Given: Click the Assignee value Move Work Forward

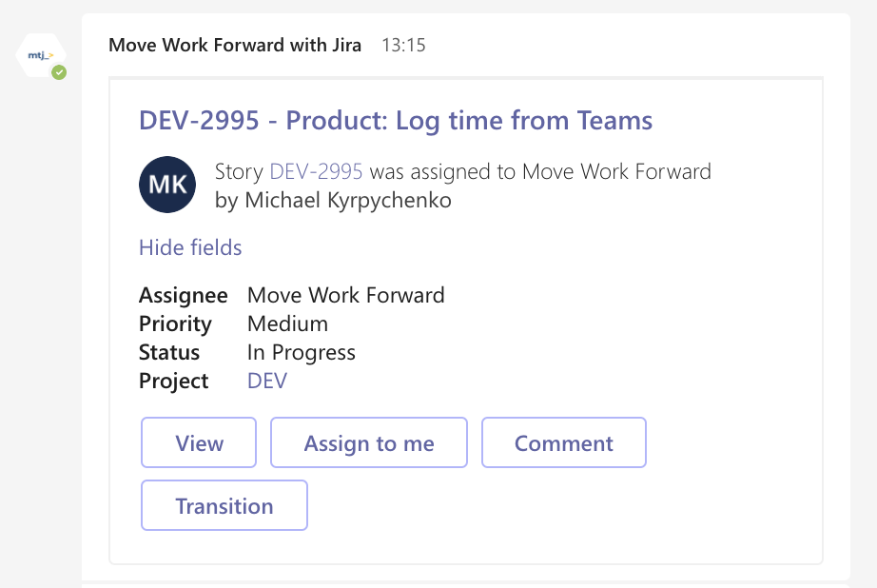Looking at the screenshot, I should coord(345,295).
